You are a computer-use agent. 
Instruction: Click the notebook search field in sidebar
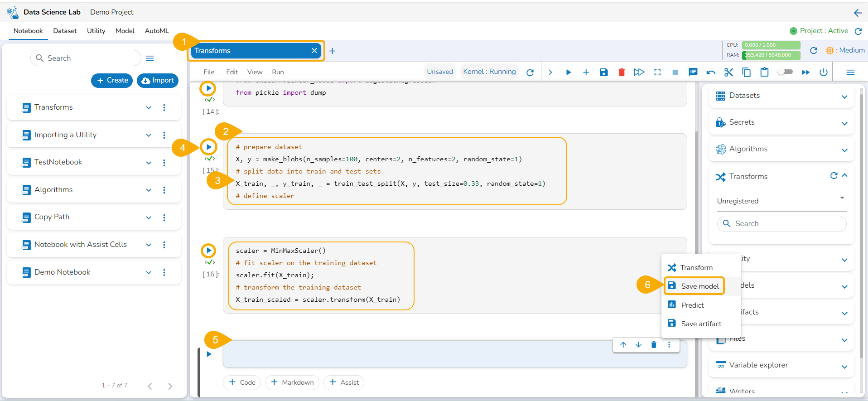[86, 58]
